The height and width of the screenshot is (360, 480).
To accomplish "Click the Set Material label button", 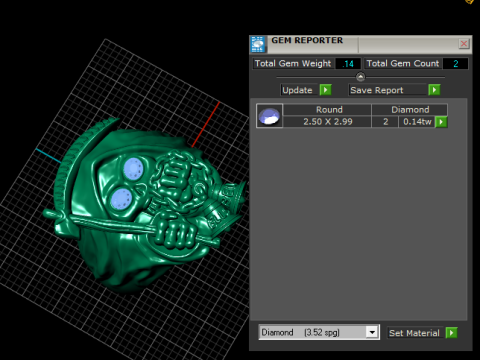I will pos(415,333).
